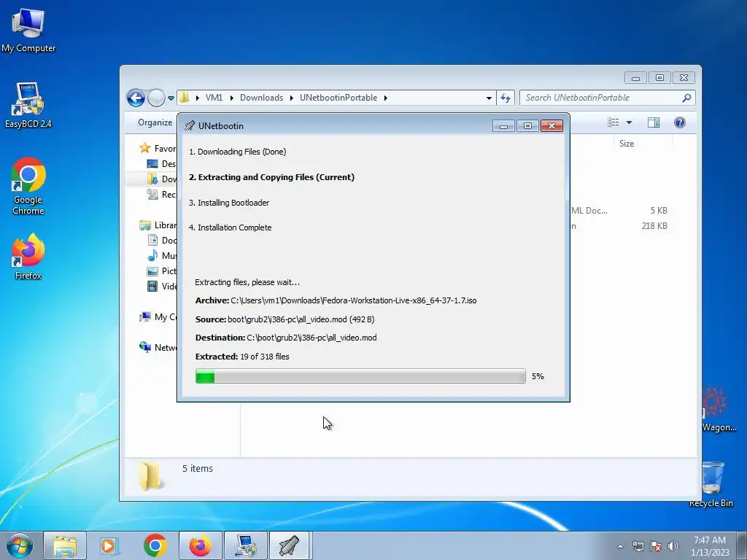Click the Search UNetbootinPortable field
The width and height of the screenshot is (747, 560).
pos(608,98)
